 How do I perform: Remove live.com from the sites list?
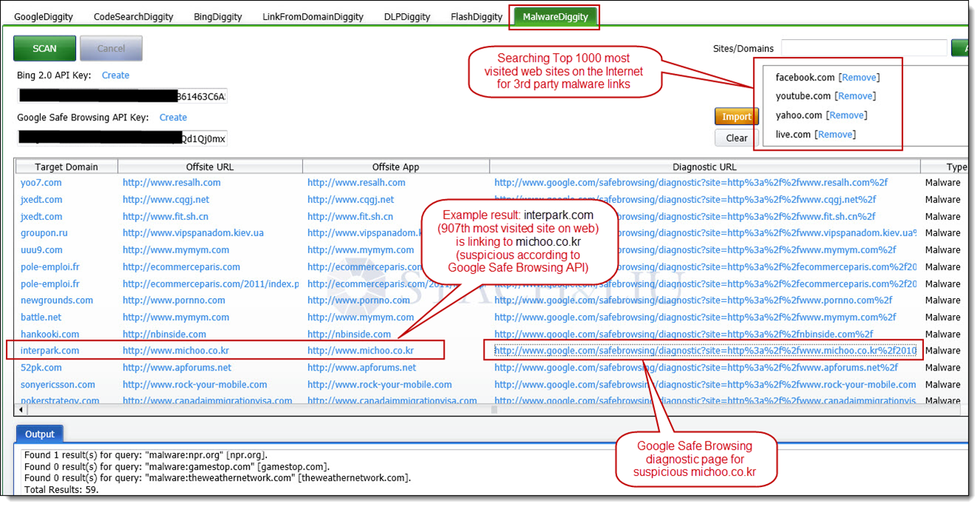click(x=836, y=134)
